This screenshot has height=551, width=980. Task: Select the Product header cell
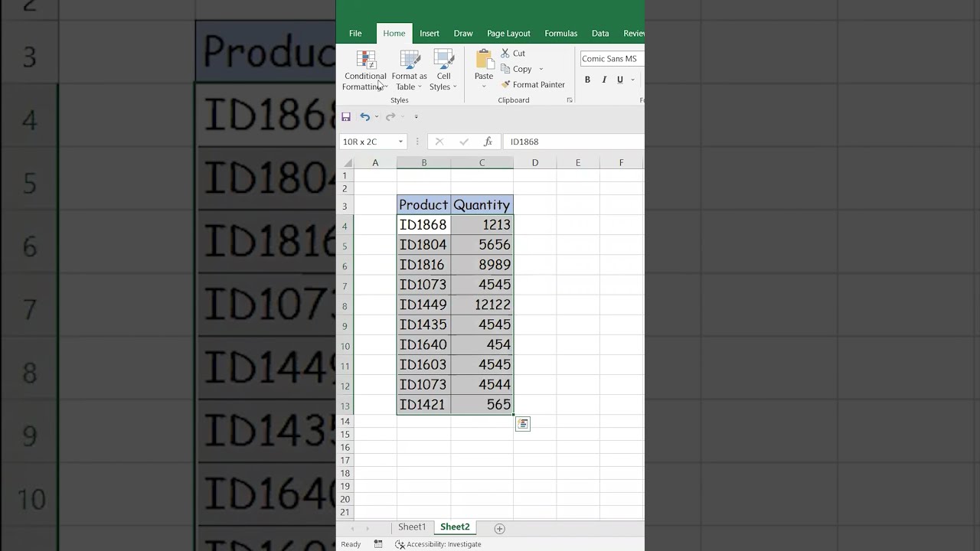coord(424,205)
